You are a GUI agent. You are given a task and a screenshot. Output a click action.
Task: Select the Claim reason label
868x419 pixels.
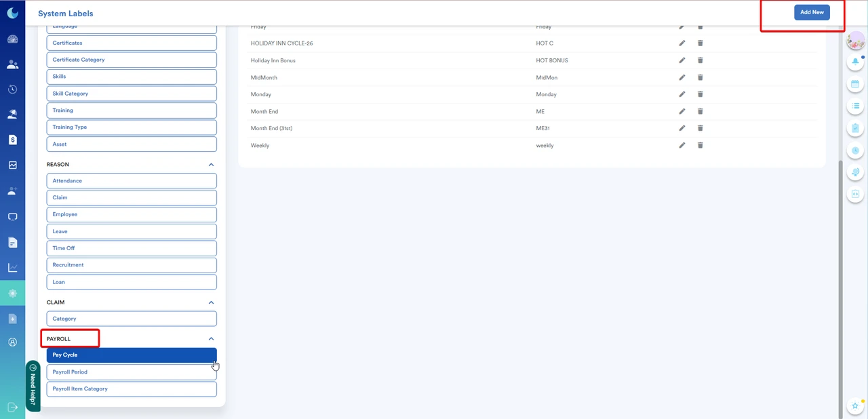coord(132,197)
